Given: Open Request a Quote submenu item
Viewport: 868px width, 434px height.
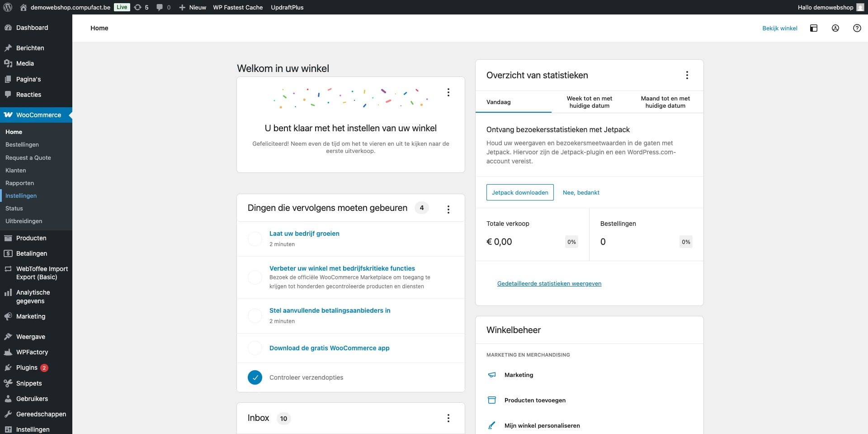Looking at the screenshot, I should tap(28, 157).
